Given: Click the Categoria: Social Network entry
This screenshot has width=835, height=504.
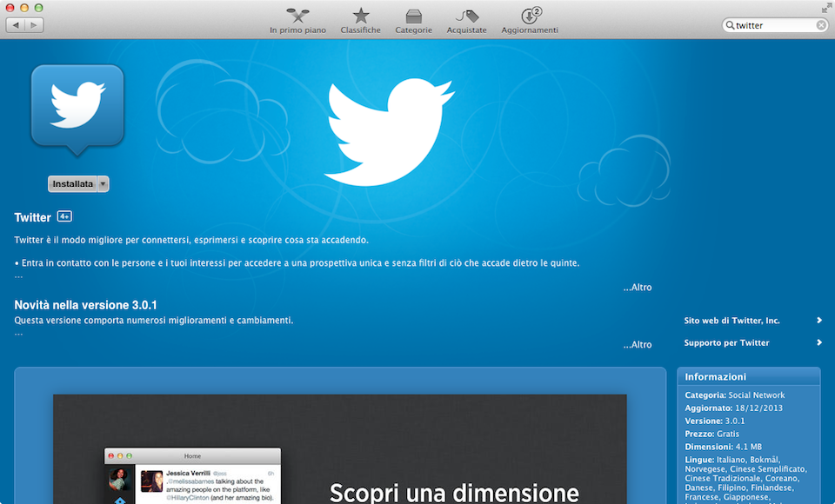Looking at the screenshot, I should (734, 395).
